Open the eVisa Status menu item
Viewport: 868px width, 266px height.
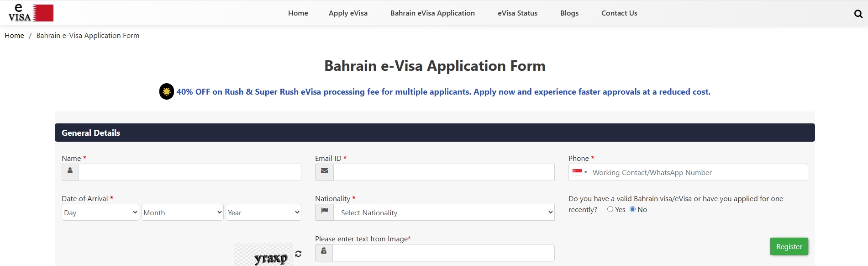[517, 13]
